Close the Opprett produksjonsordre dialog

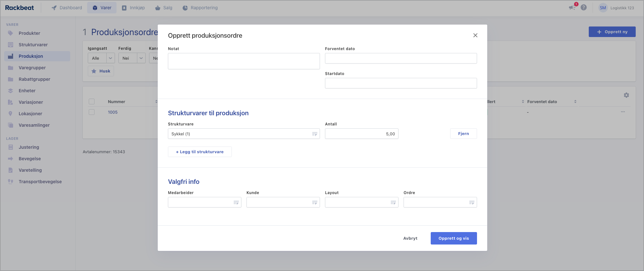click(475, 35)
